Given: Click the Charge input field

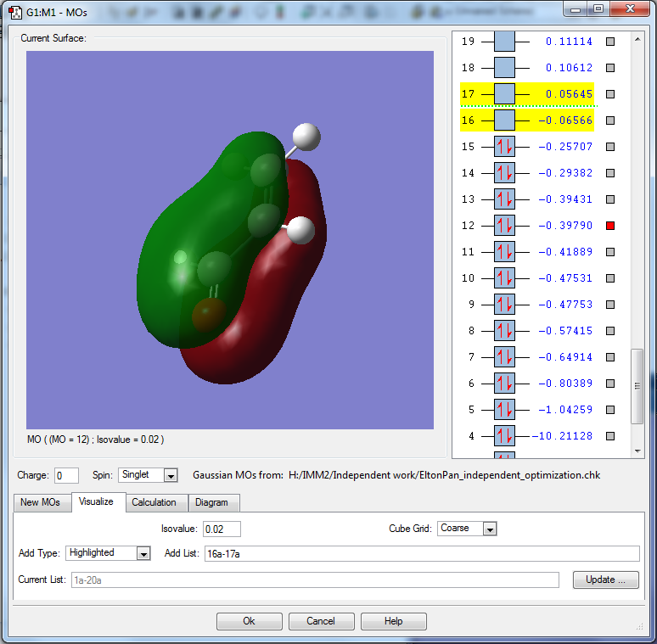Looking at the screenshot, I should pos(66,476).
